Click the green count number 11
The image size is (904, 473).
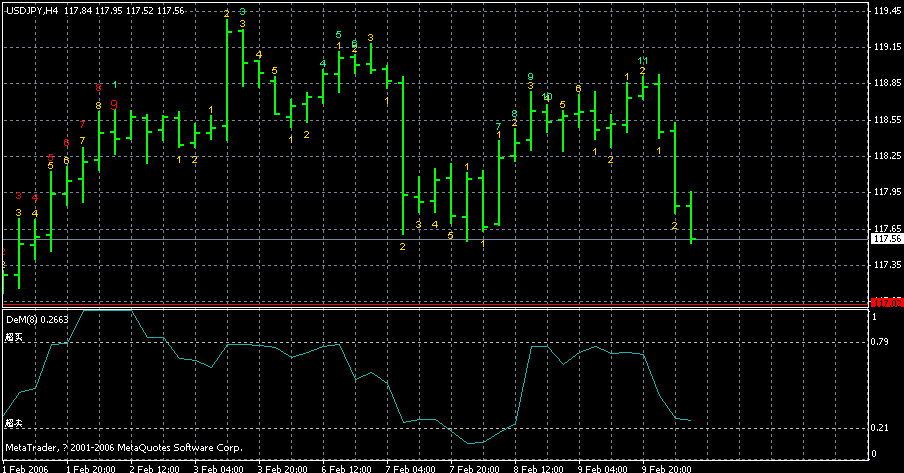coord(643,61)
